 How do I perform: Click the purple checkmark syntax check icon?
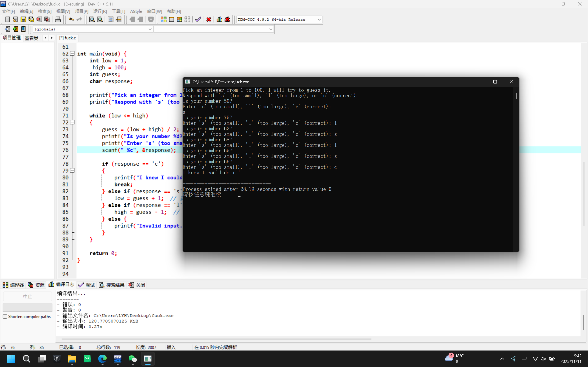[198, 19]
